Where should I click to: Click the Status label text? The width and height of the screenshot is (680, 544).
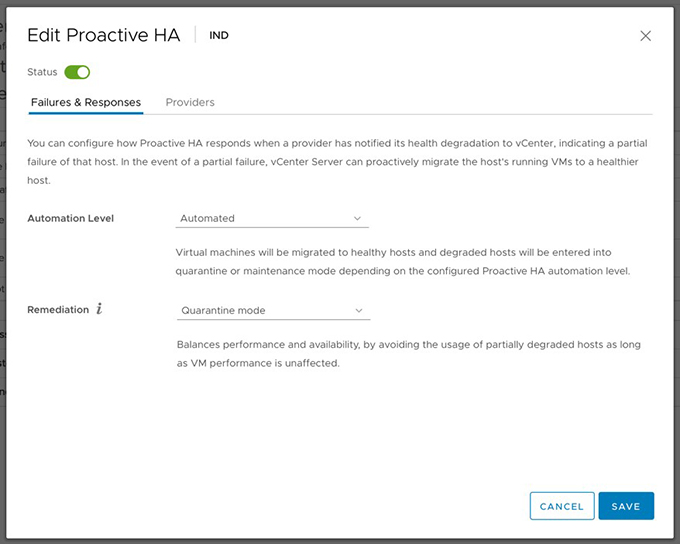point(42,72)
